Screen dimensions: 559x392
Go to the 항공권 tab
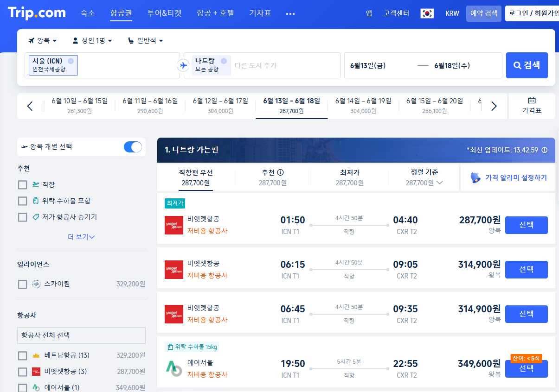pyautogui.click(x=121, y=13)
